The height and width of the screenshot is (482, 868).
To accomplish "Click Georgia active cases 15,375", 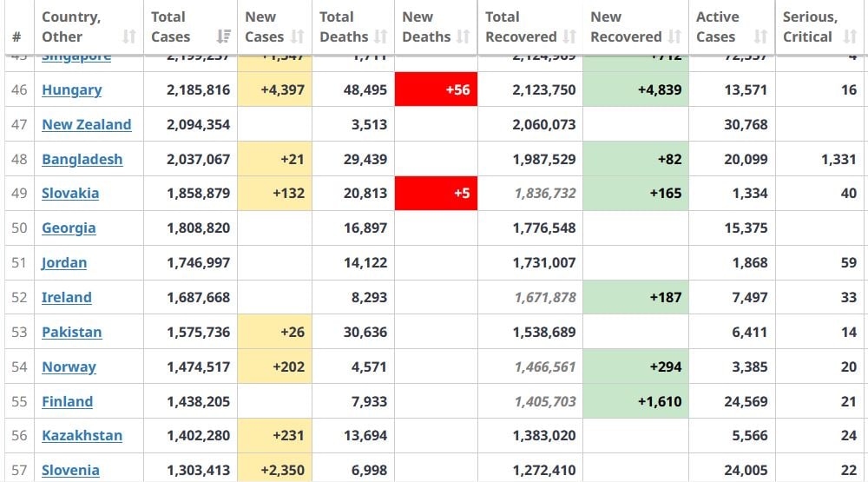I will (746, 228).
